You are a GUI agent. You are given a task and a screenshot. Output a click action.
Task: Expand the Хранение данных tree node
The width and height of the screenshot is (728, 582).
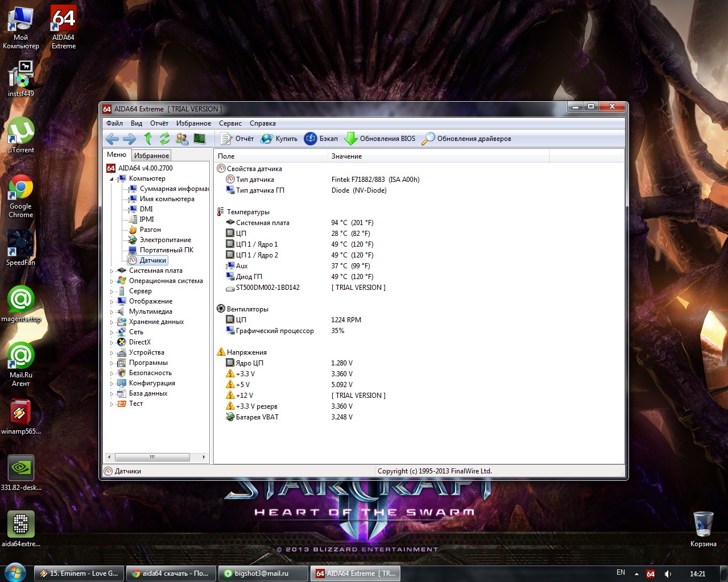point(111,322)
